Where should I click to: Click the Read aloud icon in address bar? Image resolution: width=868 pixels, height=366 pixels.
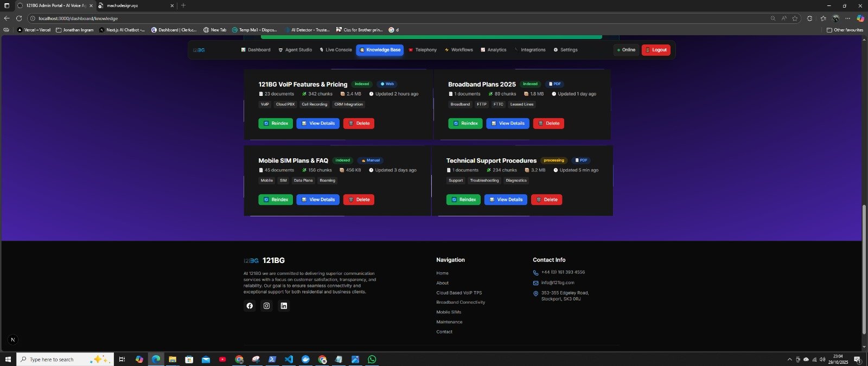784,18
